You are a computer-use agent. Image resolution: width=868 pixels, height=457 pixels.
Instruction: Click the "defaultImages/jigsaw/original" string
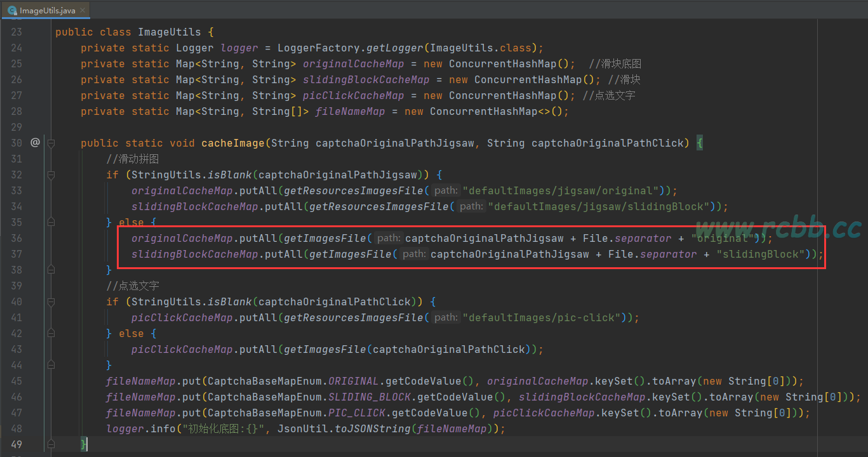pyautogui.click(x=561, y=190)
